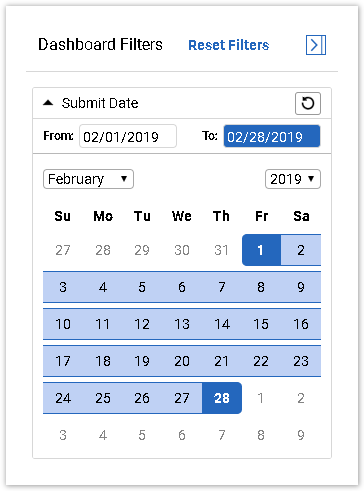Pick February 14 on the calendar
Image resolution: width=364 pixels, height=491 pixels.
(x=222, y=324)
